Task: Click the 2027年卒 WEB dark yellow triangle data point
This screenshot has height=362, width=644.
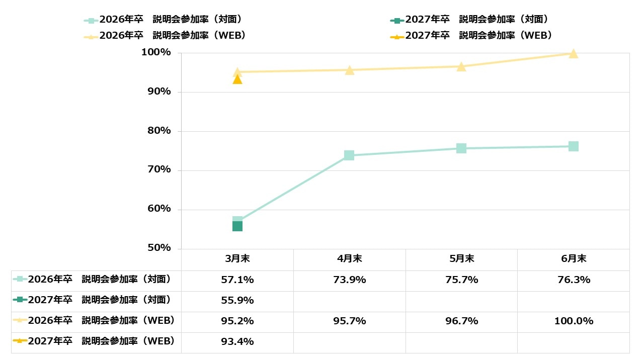Action: 237,79
